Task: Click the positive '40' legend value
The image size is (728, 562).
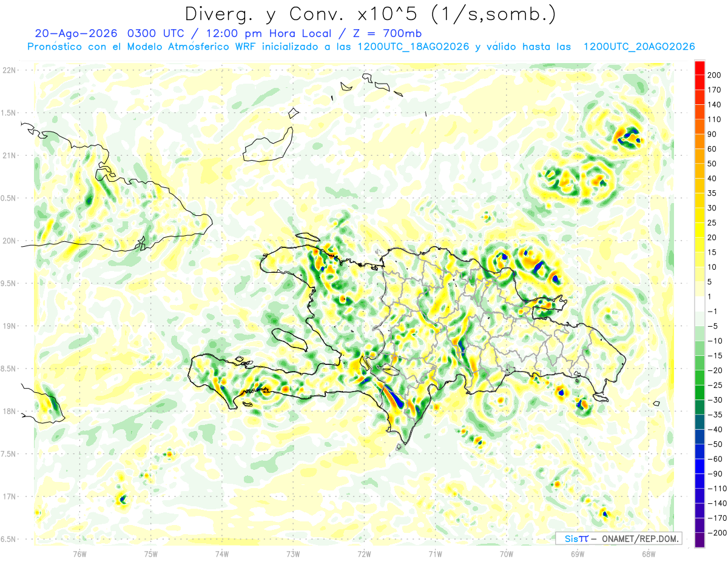Action: click(713, 179)
